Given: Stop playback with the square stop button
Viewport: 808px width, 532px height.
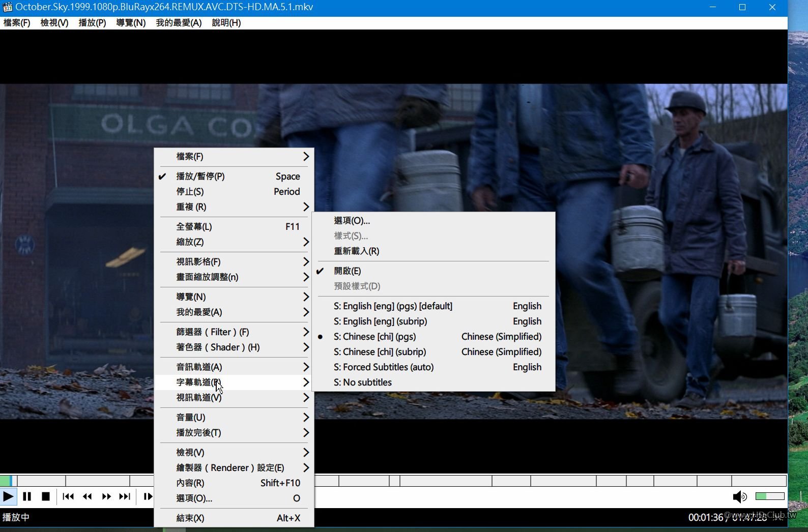Looking at the screenshot, I should tap(46, 496).
